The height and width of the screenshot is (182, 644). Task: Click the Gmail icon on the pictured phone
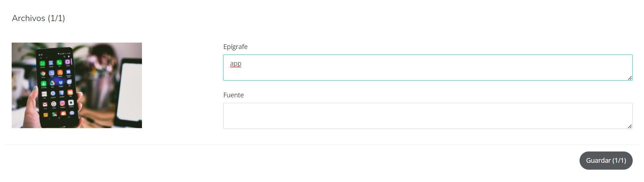click(45, 104)
